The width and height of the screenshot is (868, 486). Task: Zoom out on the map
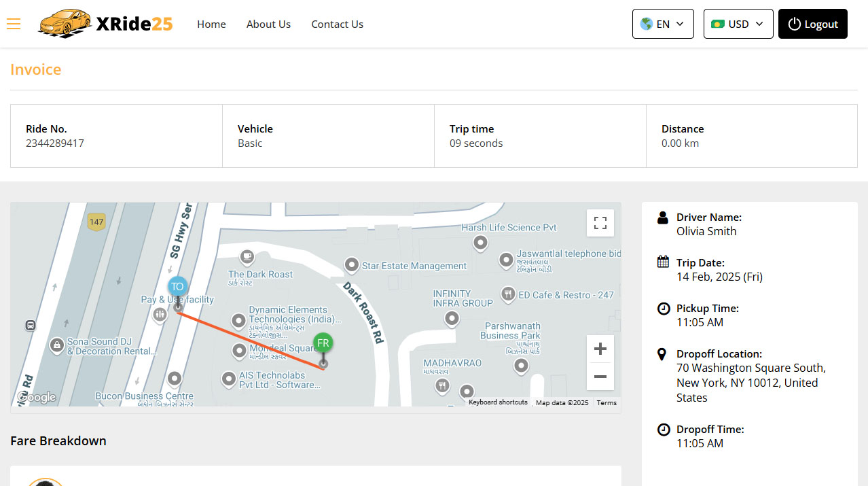coord(600,377)
